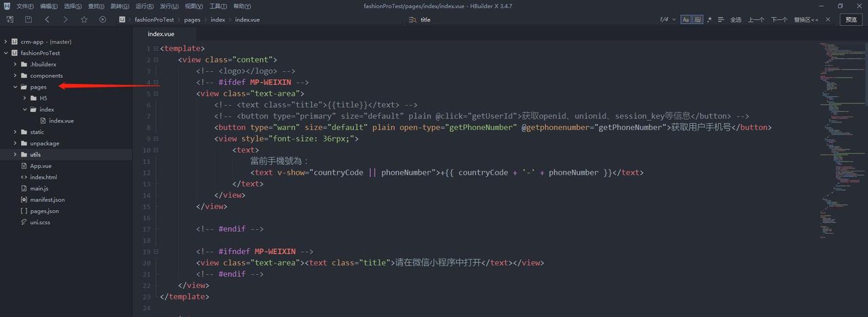The width and height of the screenshot is (868, 317).
Task: Expand the static folder chevron
Action: [15, 132]
